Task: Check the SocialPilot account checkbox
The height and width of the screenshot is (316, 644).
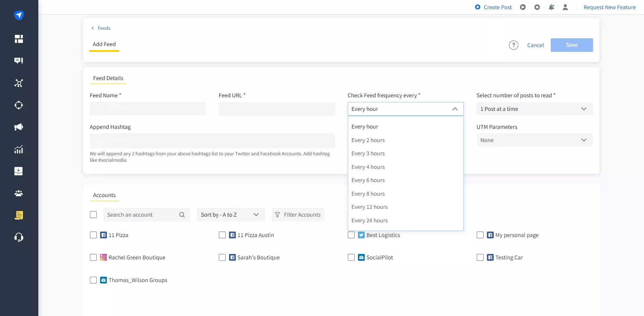Action: (351, 257)
